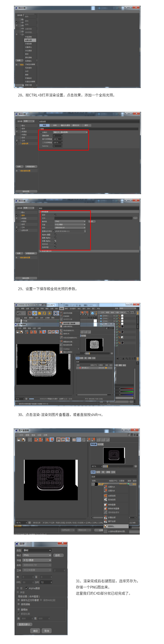Image resolution: width=164 pixels, height=644 pixels.
Task: Open 名称 dropdown in render settings save page
Action: coord(70,228)
